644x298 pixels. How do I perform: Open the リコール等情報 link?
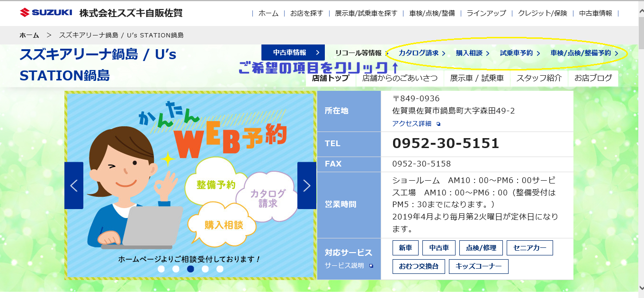pyautogui.click(x=358, y=53)
